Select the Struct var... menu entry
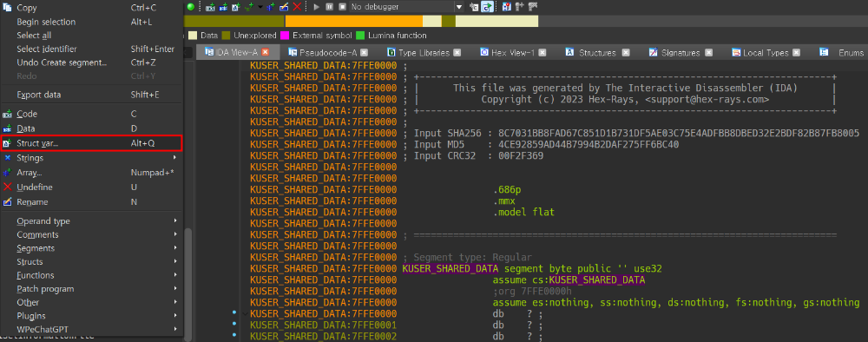The width and height of the screenshot is (868, 342). point(91,143)
